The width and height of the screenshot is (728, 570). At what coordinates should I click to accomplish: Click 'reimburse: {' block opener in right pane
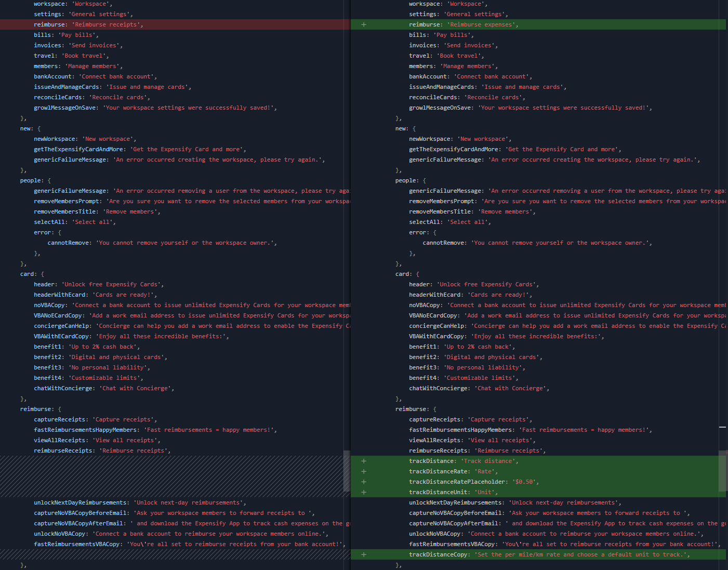pos(416,409)
